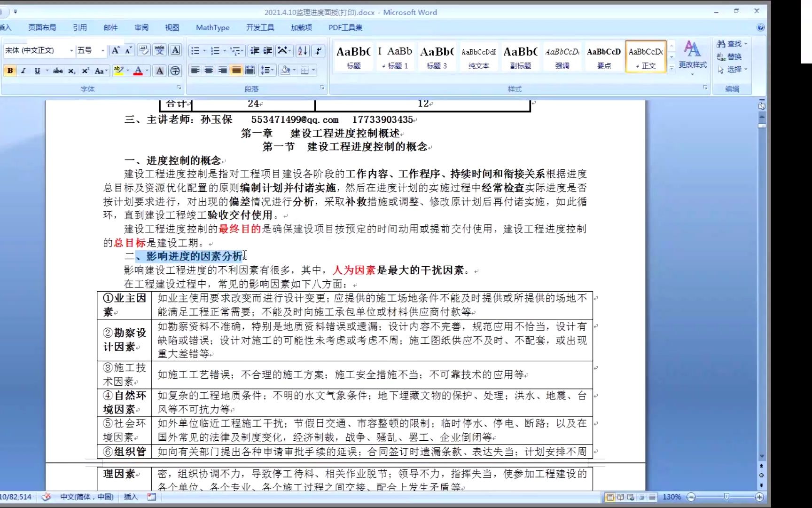
Task: Open the bullets list dropdown arrow
Action: point(204,50)
